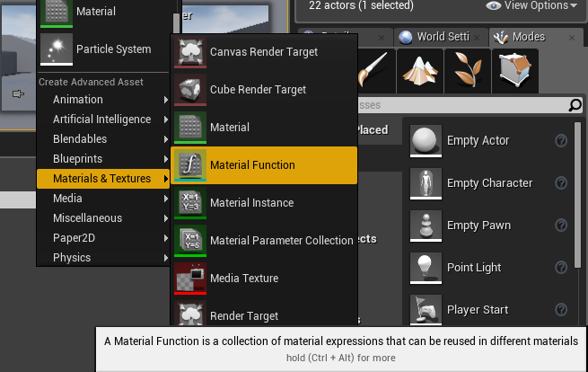Choose Material Function from submenu
Screen dimensions: 588x372
tap(264, 165)
